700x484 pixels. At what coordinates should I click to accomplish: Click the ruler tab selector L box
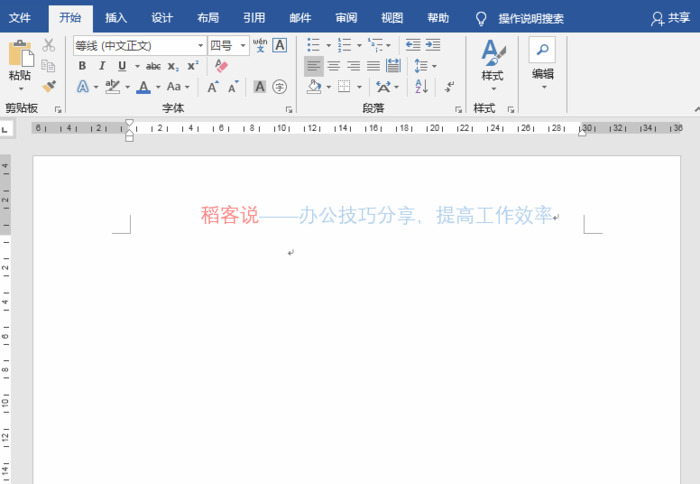coord(5,130)
